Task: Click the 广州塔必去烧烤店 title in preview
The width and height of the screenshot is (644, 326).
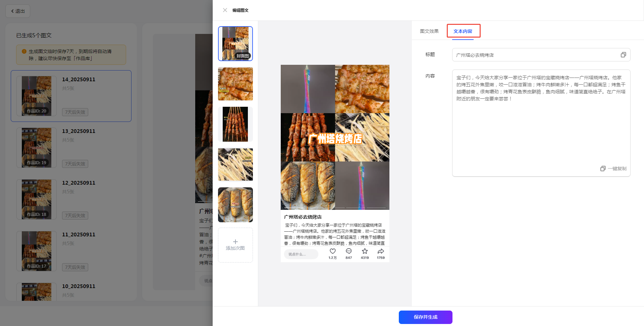Action: point(303,217)
